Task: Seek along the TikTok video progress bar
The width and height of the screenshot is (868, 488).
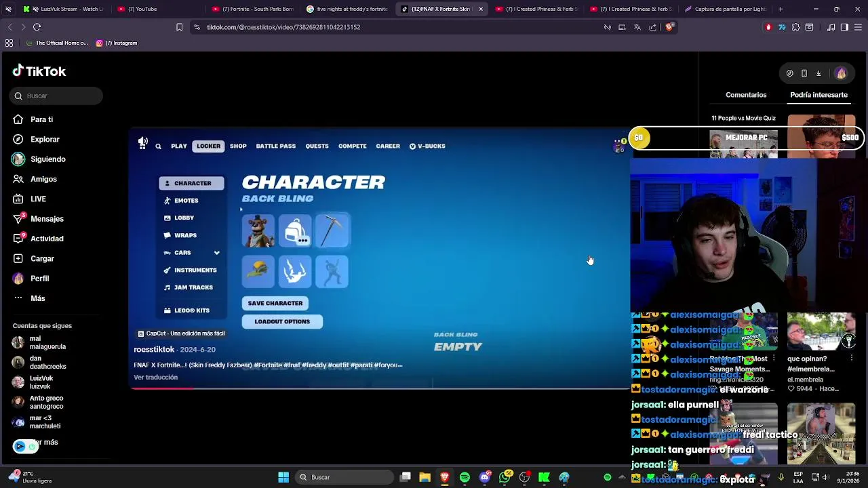Action: (380, 388)
